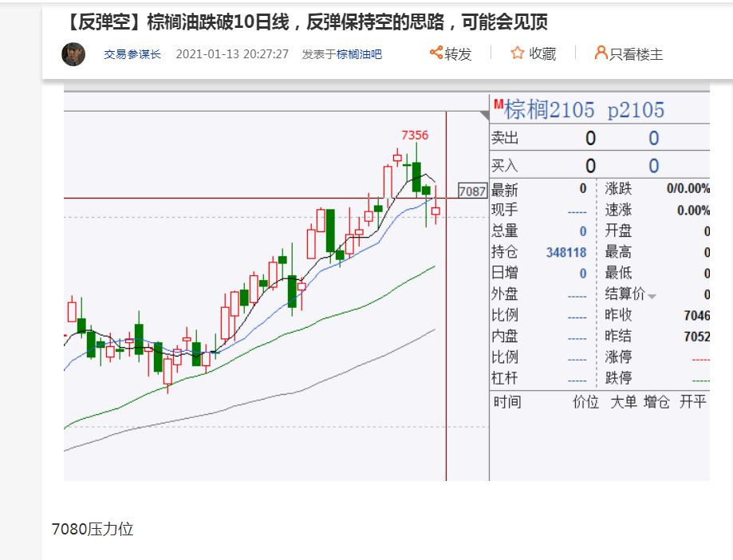Select the 开平 column header
This screenshot has width=733, height=560.
[692, 402]
